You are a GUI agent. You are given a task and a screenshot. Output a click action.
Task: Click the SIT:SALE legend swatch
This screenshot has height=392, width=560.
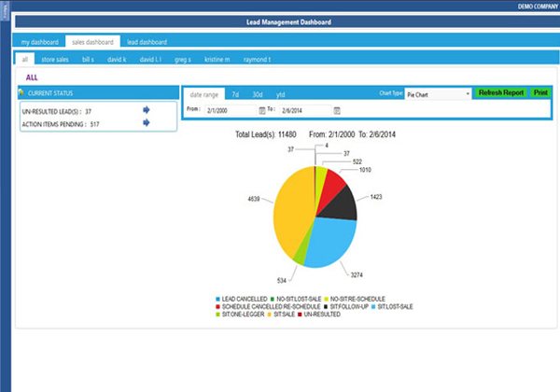270,315
